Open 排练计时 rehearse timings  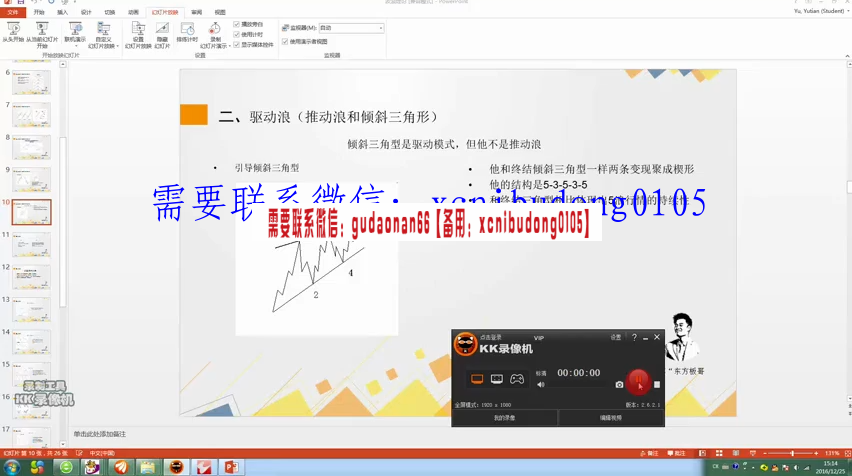pyautogui.click(x=187, y=33)
